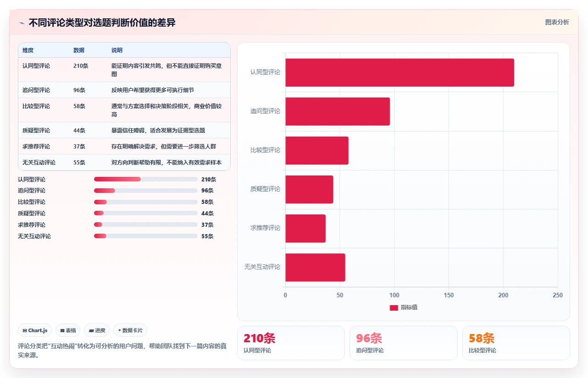Click the 无关互动评论 bar in the chart
This screenshot has height=378, width=588.
point(315,267)
